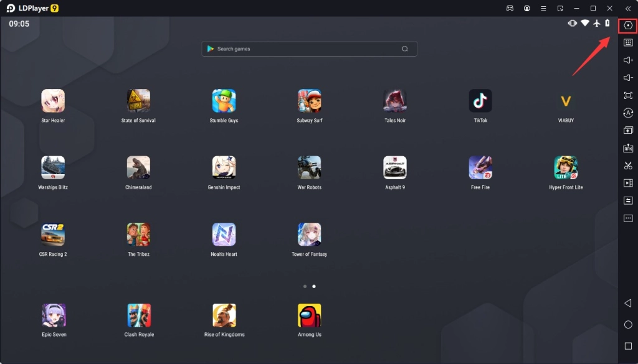638x364 pixels.
Task: Click the battery status icon
Action: (607, 23)
